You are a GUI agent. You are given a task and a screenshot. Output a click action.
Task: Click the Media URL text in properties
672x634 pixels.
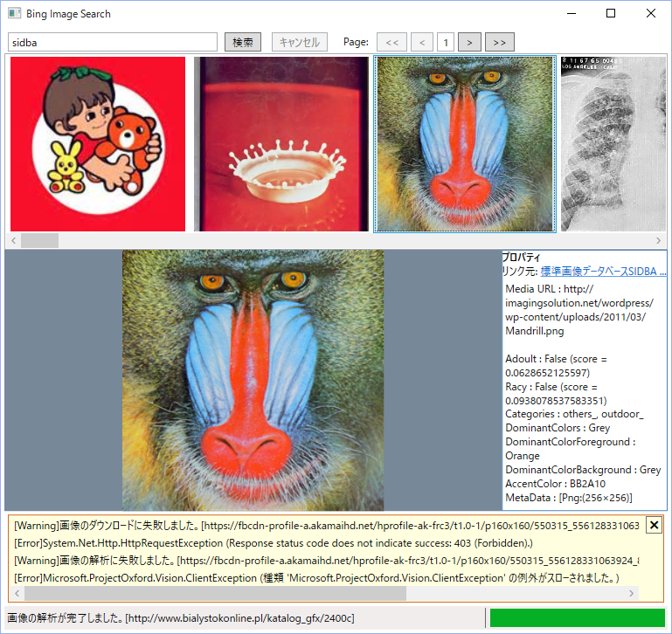pyautogui.click(x=579, y=310)
